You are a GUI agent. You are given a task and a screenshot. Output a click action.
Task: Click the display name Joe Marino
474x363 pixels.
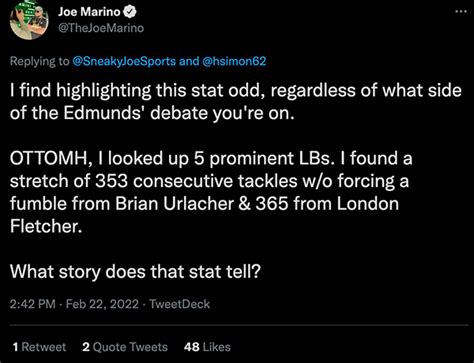(x=89, y=12)
